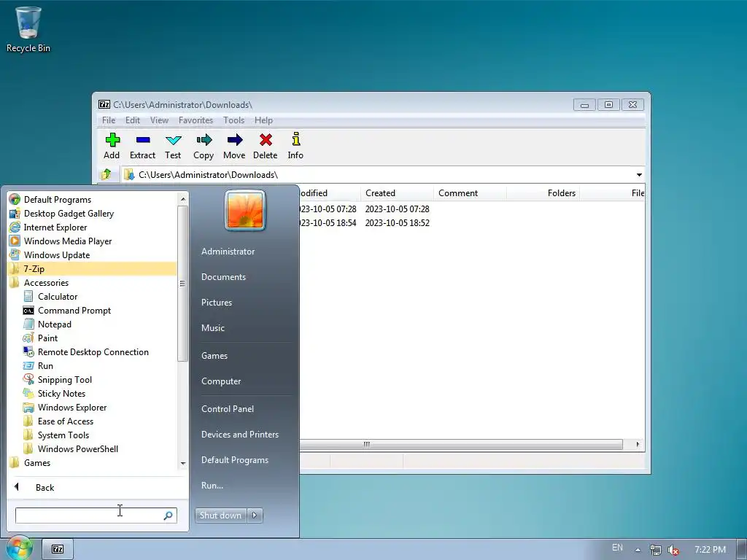Viewport: 747px width, 560px height.
Task: Open Calculator from Accessories
Action: pyautogui.click(x=58, y=297)
